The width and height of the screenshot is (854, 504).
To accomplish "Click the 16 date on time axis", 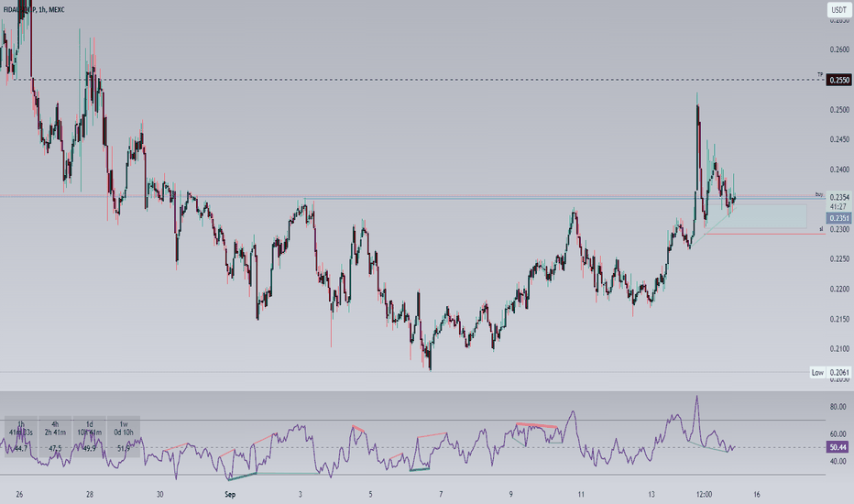I will point(757,495).
